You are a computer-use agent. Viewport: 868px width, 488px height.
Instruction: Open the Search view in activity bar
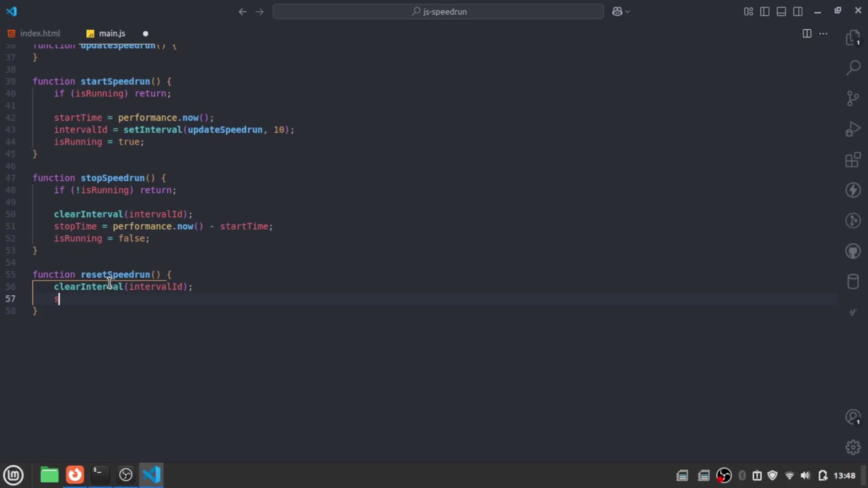[x=853, y=68]
